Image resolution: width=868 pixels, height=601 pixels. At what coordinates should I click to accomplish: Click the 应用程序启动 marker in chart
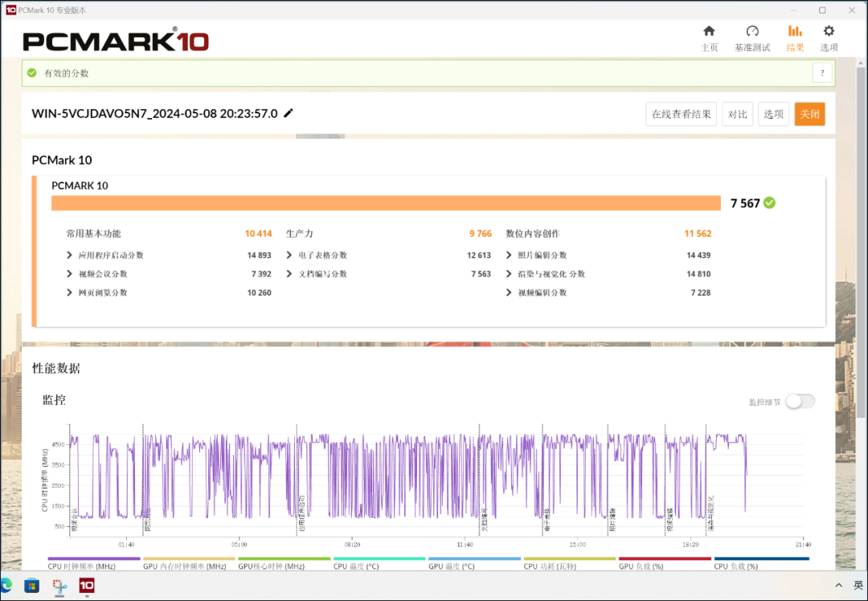coord(297,480)
